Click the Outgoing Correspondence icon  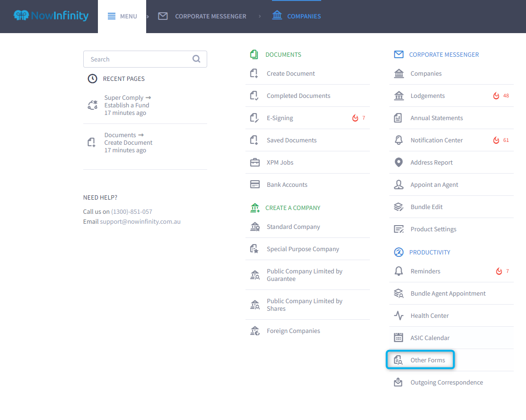pyautogui.click(x=398, y=382)
